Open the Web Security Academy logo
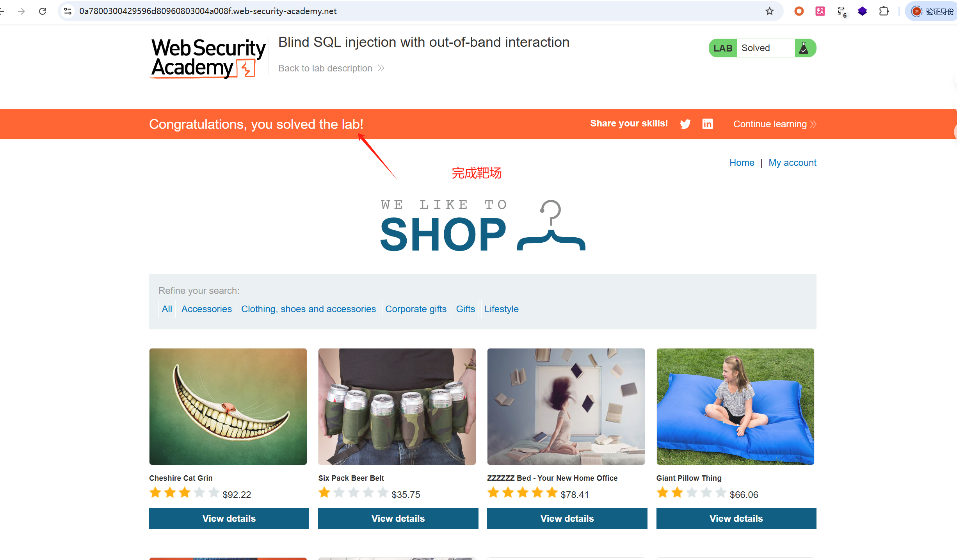Image resolution: width=957 pixels, height=560 pixels. [x=208, y=58]
